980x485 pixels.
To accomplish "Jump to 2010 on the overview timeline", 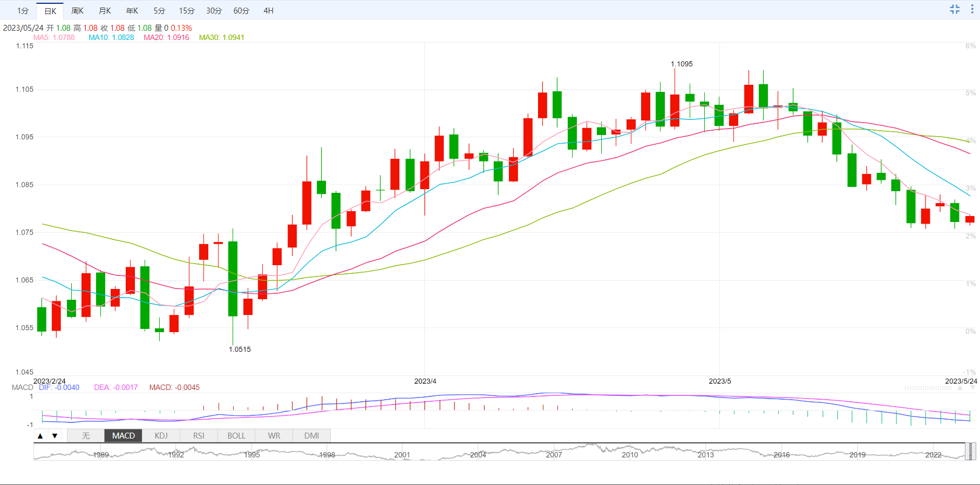I will (630, 455).
